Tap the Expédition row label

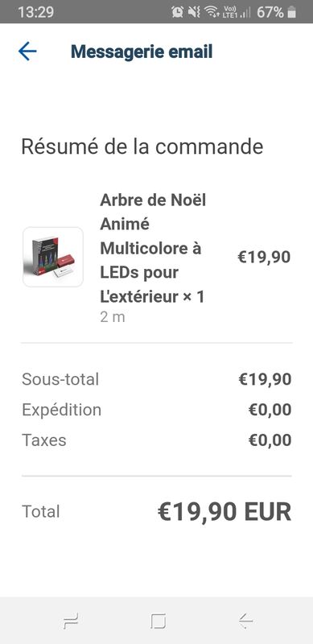(x=62, y=410)
